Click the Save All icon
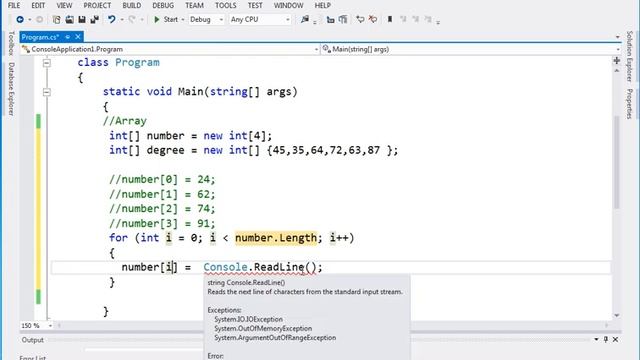640x360 pixels. pyautogui.click(x=95, y=19)
